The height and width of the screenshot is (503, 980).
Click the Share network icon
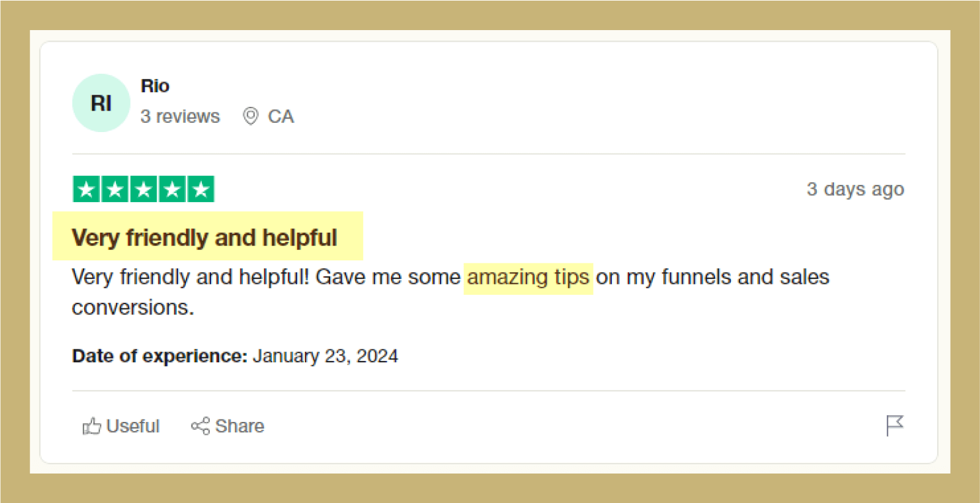click(200, 426)
